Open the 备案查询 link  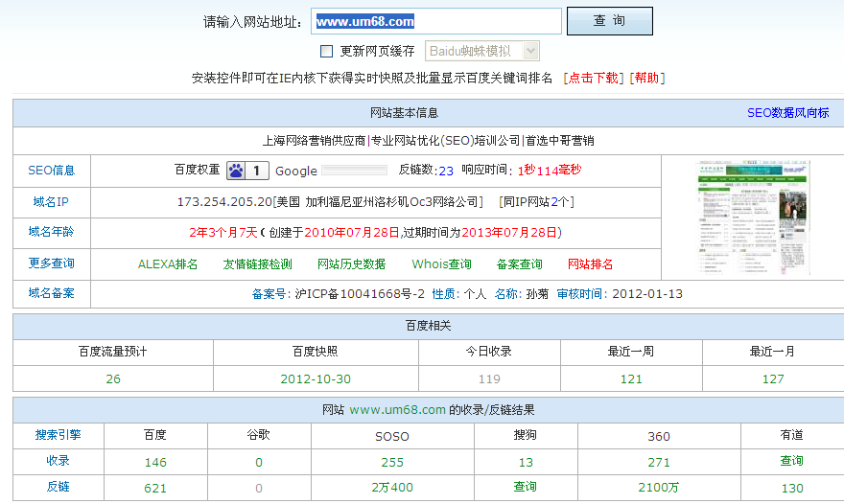tap(519, 263)
